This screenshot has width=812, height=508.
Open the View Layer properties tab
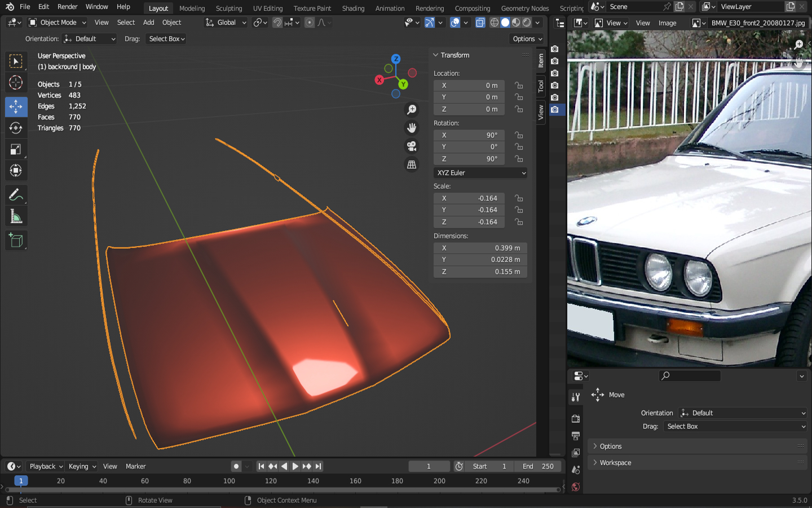click(576, 453)
